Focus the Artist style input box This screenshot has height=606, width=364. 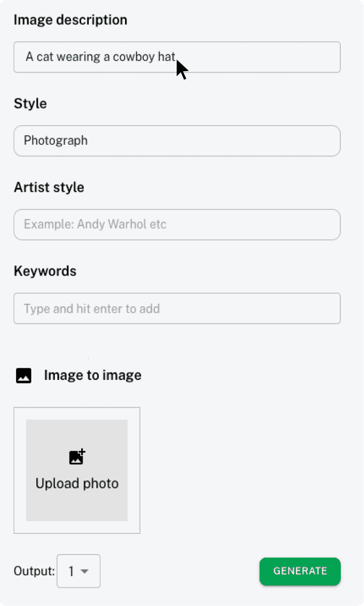[x=177, y=225]
